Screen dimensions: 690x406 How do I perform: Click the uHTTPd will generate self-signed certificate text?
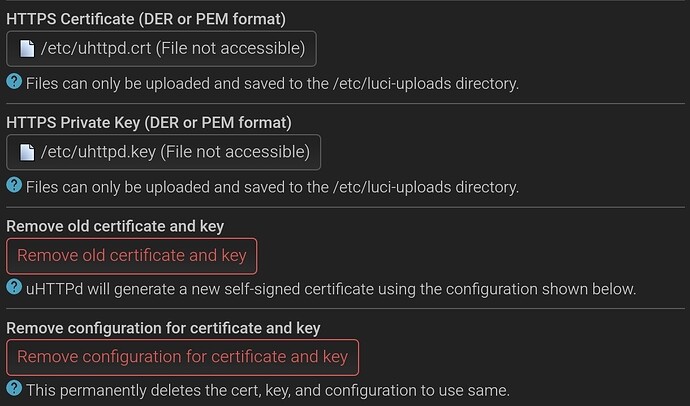(330, 289)
